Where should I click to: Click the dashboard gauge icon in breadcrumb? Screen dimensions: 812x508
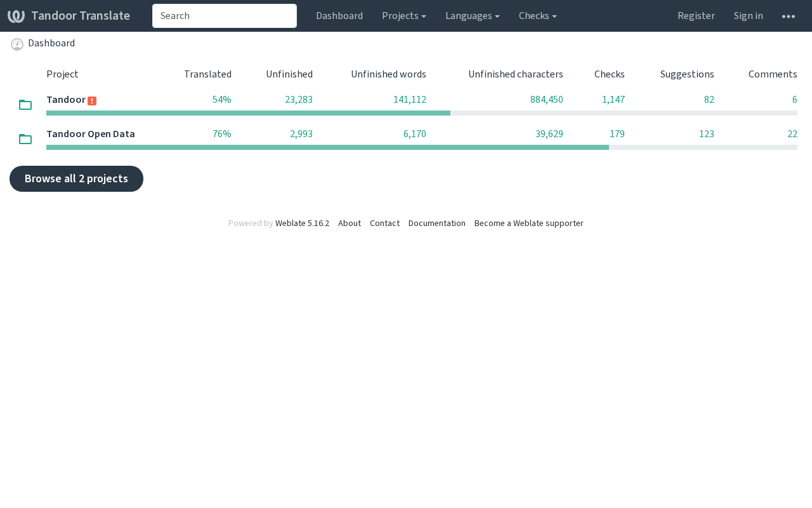click(x=17, y=44)
